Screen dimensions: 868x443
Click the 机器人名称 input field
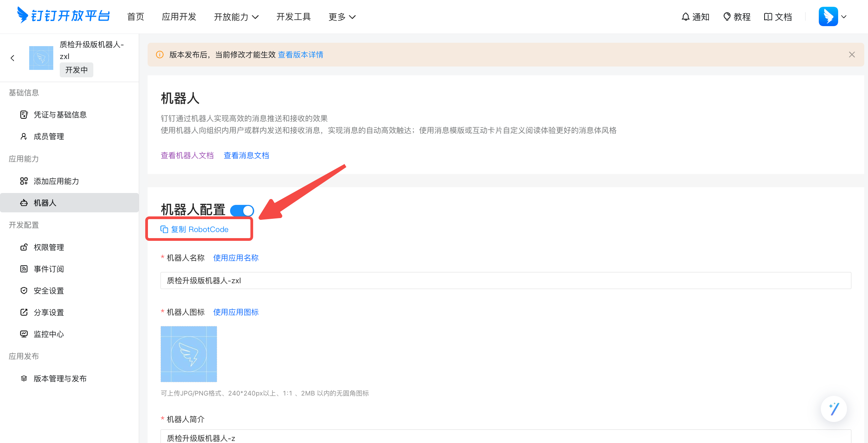click(x=506, y=281)
